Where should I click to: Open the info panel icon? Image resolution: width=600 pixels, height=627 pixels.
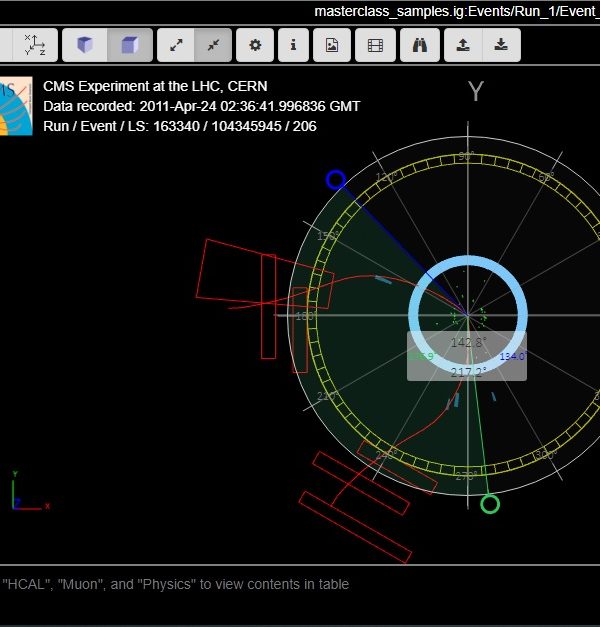point(293,45)
